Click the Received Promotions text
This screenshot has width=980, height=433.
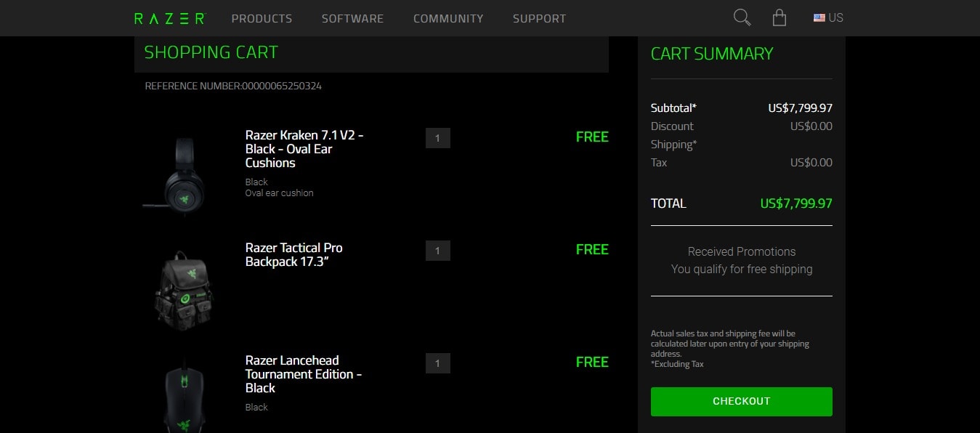[x=742, y=251]
